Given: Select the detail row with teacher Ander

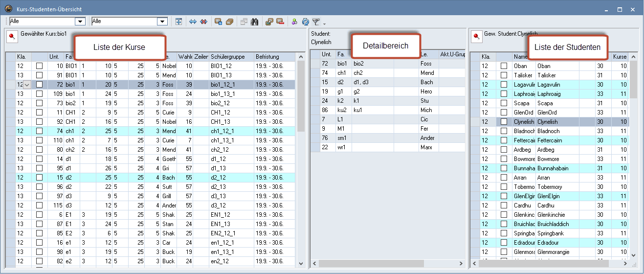Looking at the screenshot, I should [388, 138].
